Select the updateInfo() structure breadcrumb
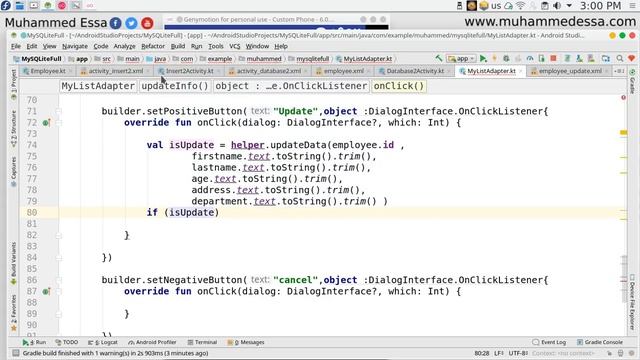Viewport: 640px width, 360px height. pos(175,86)
